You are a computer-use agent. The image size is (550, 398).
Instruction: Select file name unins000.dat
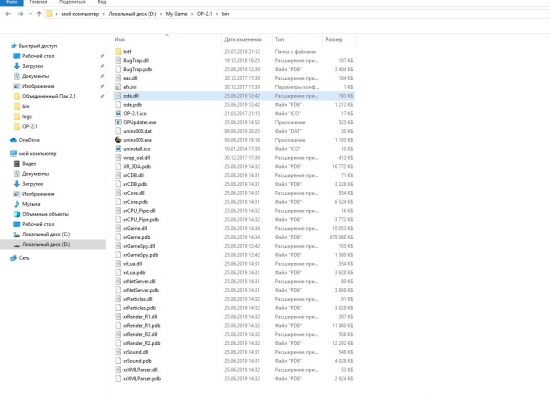[138, 131]
